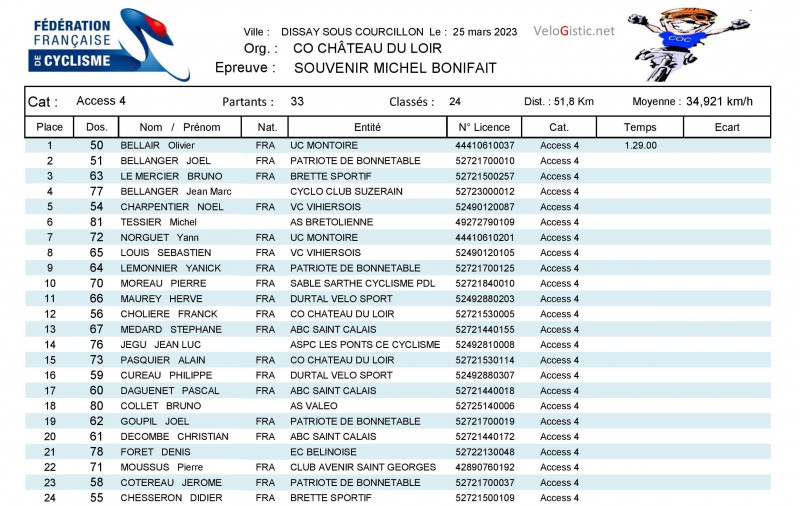Click the Temps column header
Image resolution: width=800 pixels, height=506 pixels.
pyautogui.click(x=640, y=127)
